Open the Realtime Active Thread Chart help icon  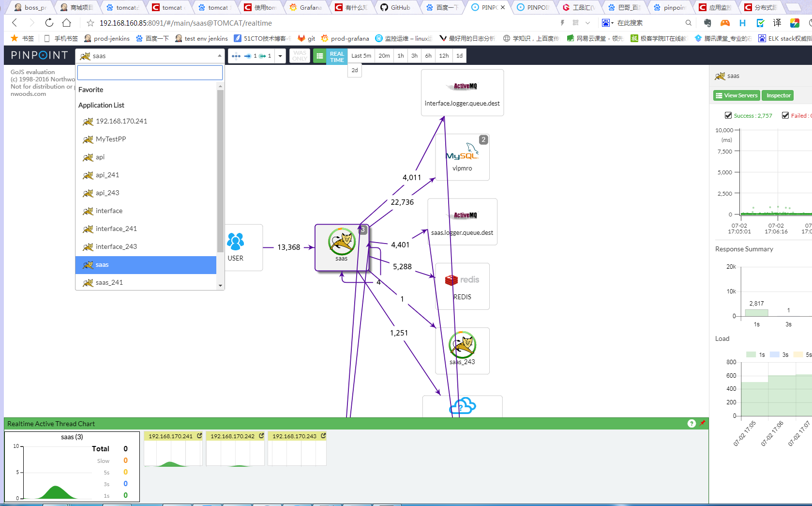[692, 424]
